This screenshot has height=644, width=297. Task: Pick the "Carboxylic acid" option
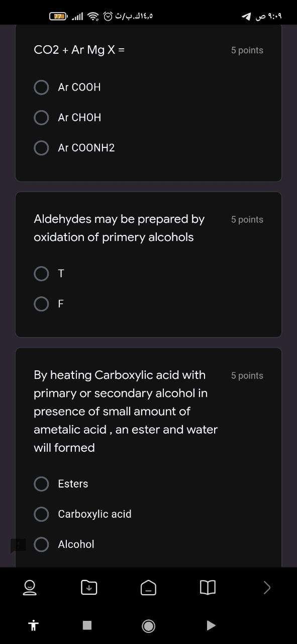pos(42,514)
